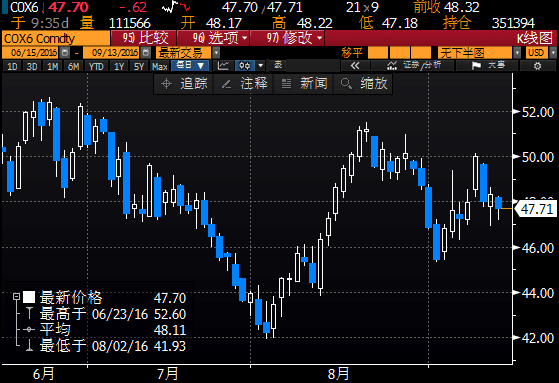
Task: Click 持仓 351394 open interest value
Action: [x=489, y=23]
